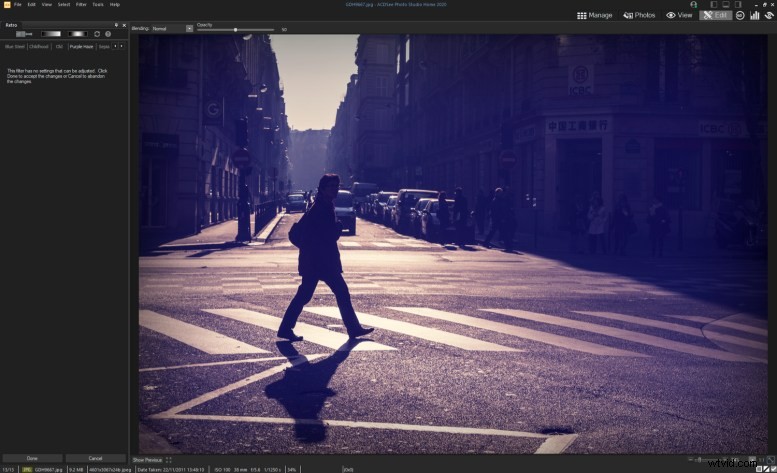
Task: Click the eye-swirl messages icon at top right
Action: click(x=769, y=15)
